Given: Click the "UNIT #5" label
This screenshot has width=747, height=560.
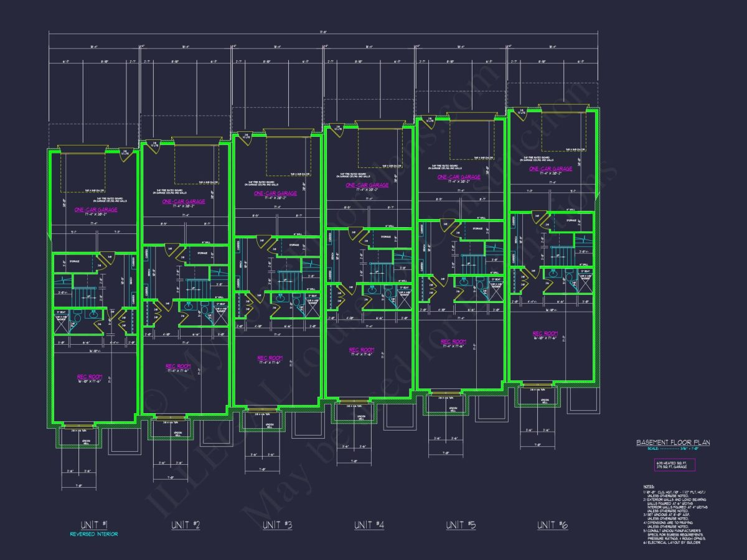Looking at the screenshot, I should [x=461, y=525].
